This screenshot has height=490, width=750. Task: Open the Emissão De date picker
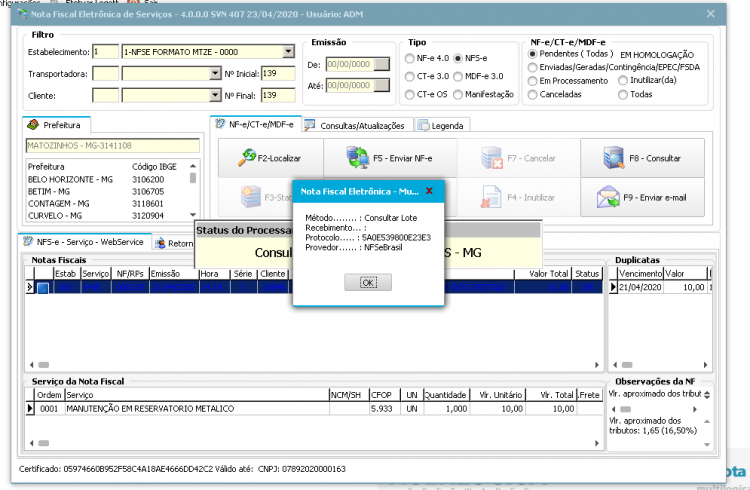point(382,64)
